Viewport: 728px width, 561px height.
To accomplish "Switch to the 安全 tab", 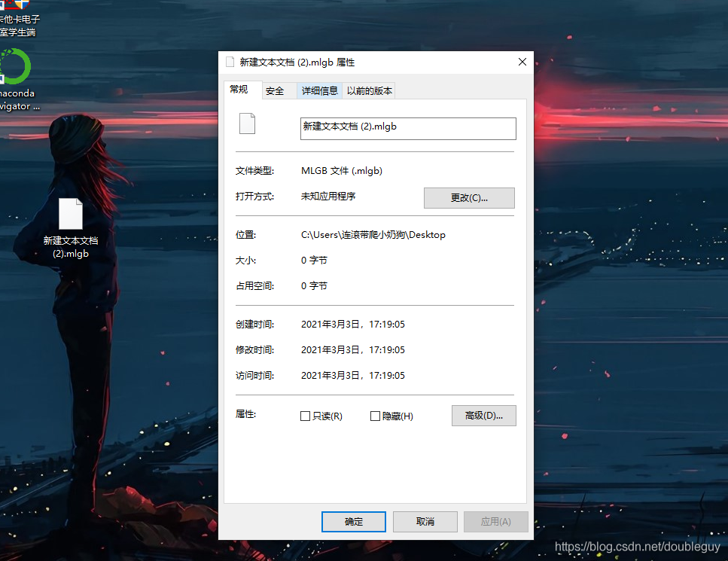I will pyautogui.click(x=275, y=91).
